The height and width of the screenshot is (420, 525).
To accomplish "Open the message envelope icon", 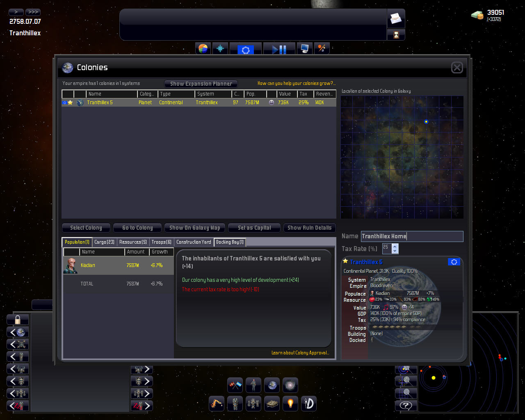I will (x=396, y=19).
